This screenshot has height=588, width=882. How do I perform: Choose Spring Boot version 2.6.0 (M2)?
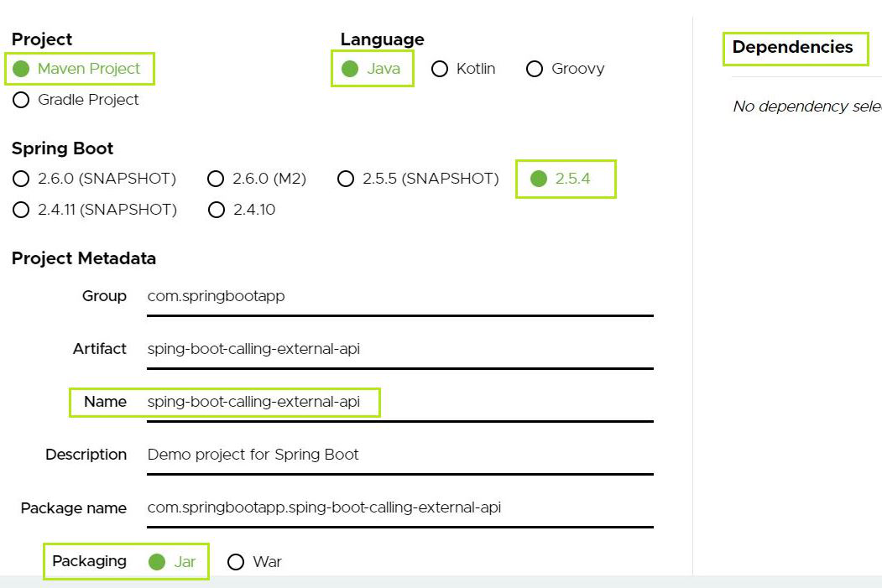[x=216, y=179]
